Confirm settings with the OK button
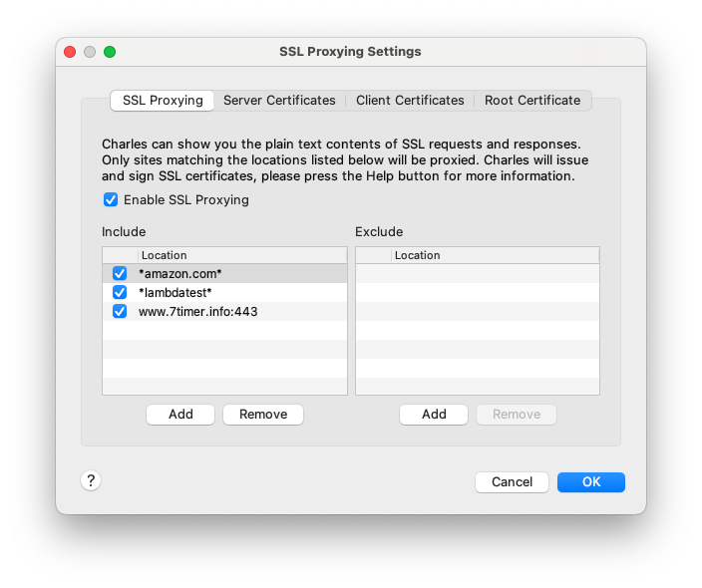Screen dimensions: 702x588 click(591, 482)
